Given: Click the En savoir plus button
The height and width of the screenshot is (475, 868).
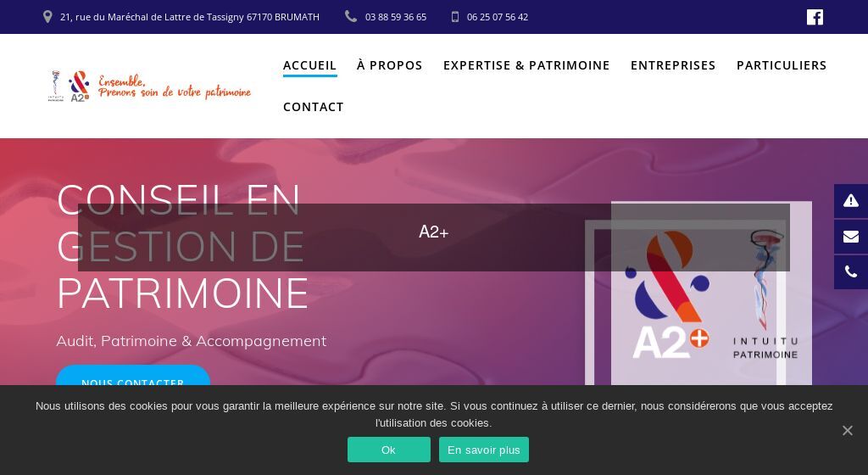Looking at the screenshot, I should click(484, 450).
